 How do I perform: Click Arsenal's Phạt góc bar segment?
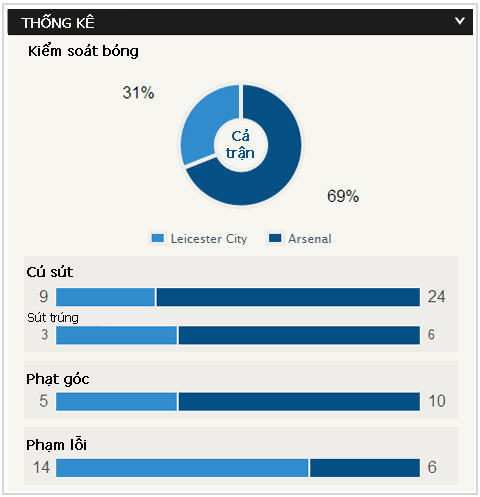pyautogui.click(x=299, y=401)
